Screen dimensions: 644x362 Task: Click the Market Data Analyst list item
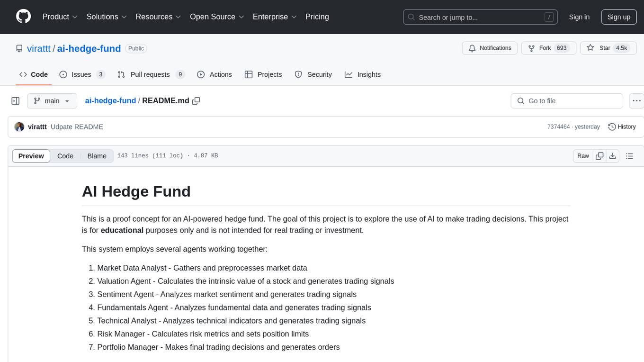pyautogui.click(x=202, y=268)
